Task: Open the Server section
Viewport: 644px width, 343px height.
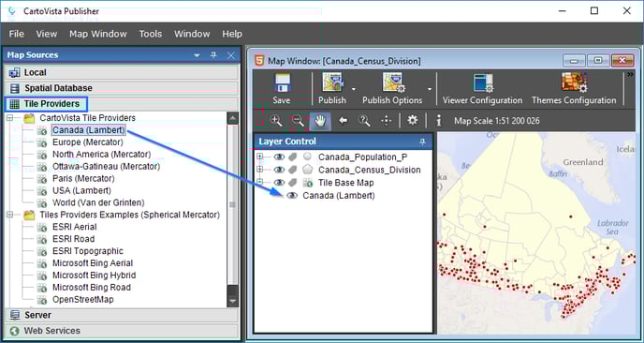Action: click(x=121, y=315)
